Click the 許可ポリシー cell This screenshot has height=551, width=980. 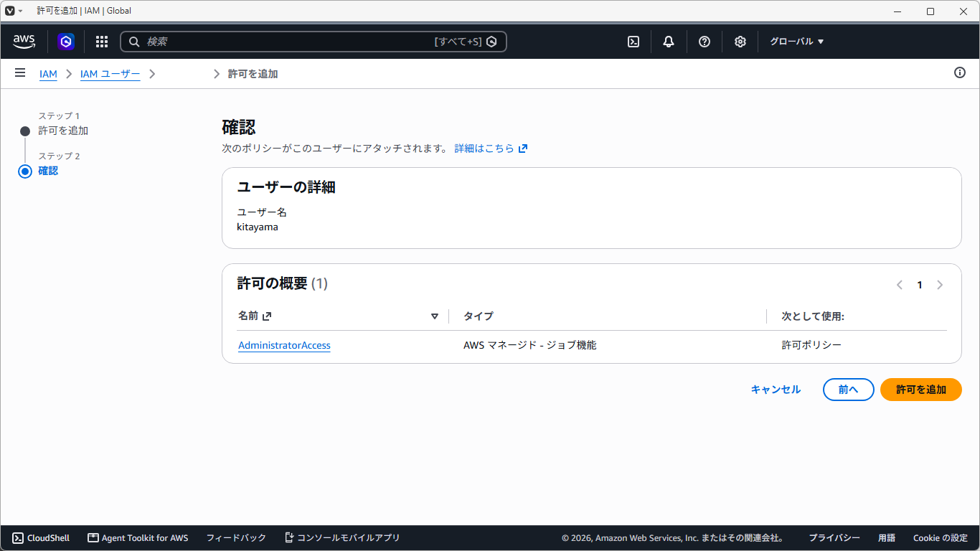coord(811,345)
